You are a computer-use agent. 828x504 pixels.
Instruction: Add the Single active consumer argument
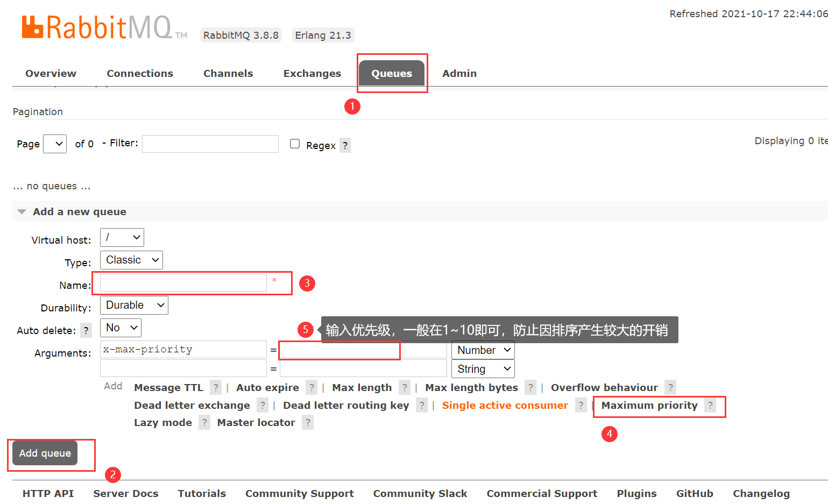click(505, 405)
